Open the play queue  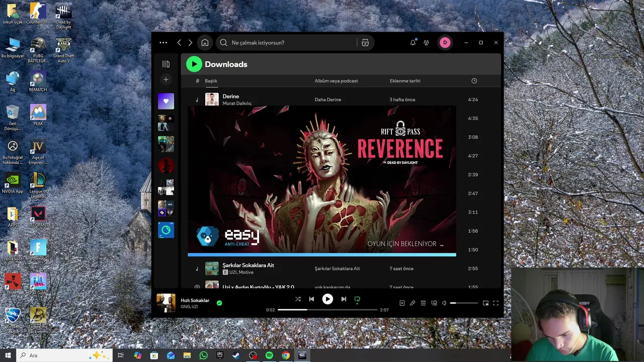[x=423, y=303]
